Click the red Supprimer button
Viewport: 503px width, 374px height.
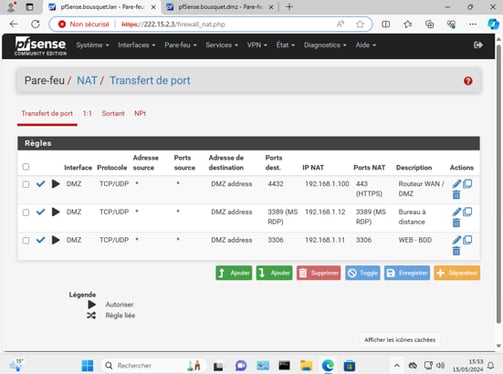[319, 273]
